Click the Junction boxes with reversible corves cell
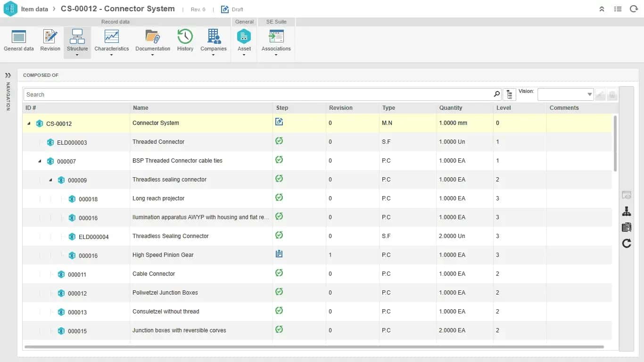The image size is (644, 362). [x=201, y=330]
